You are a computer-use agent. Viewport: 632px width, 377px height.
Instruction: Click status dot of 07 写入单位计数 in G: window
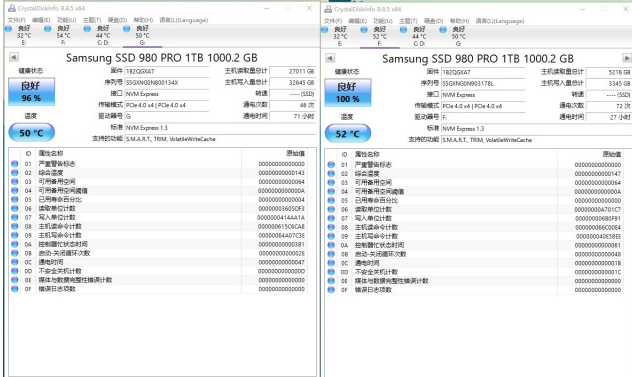[15, 217]
